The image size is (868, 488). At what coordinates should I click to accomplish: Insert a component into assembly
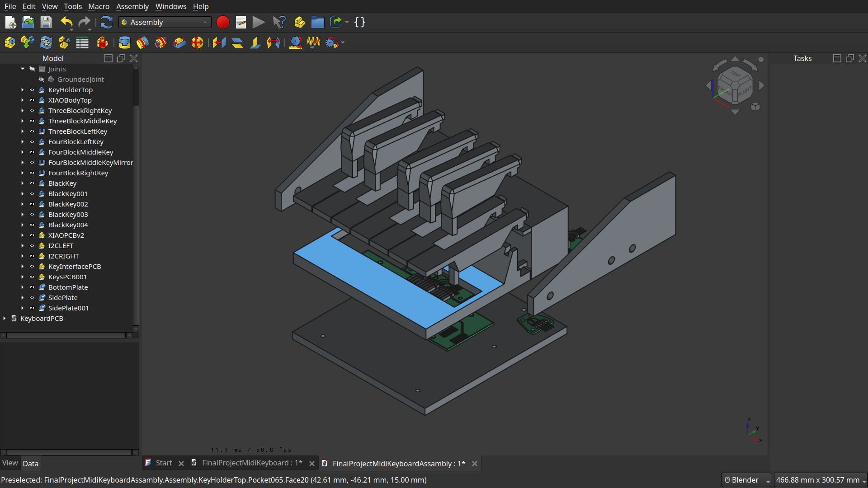(28, 43)
